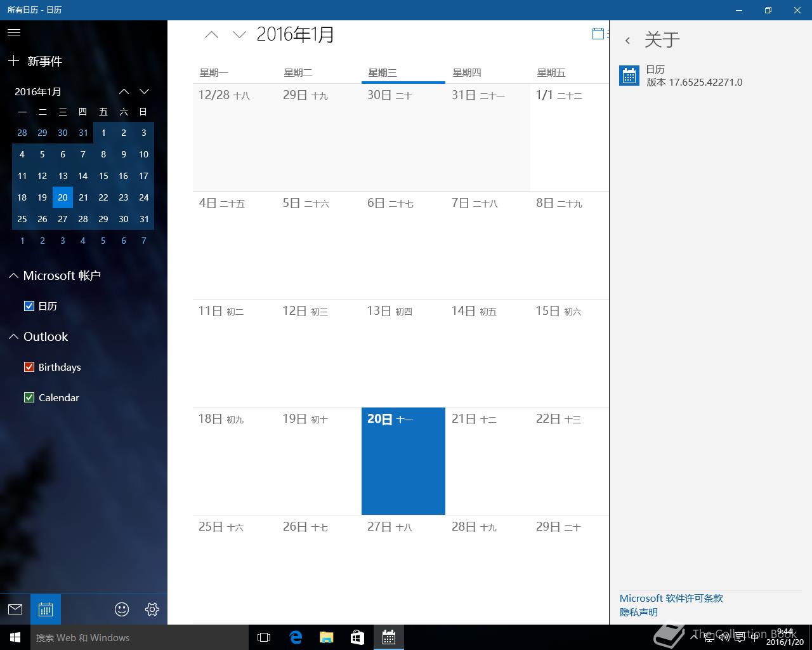Select the 1/1 cell in main calendar

coord(570,137)
